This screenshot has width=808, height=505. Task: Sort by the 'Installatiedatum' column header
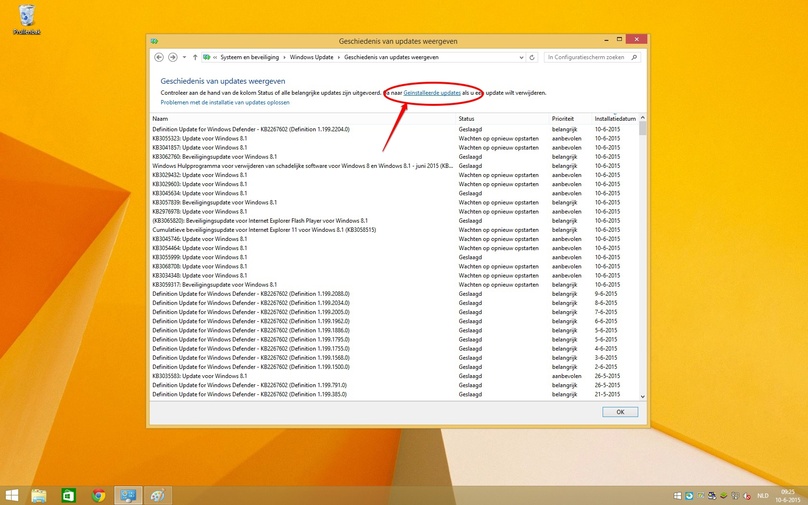615,119
